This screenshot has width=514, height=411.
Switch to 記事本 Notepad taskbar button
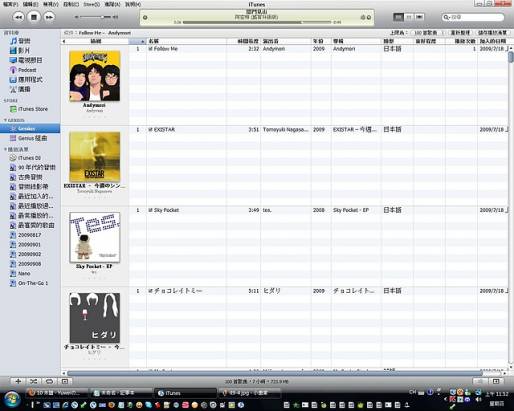121,393
